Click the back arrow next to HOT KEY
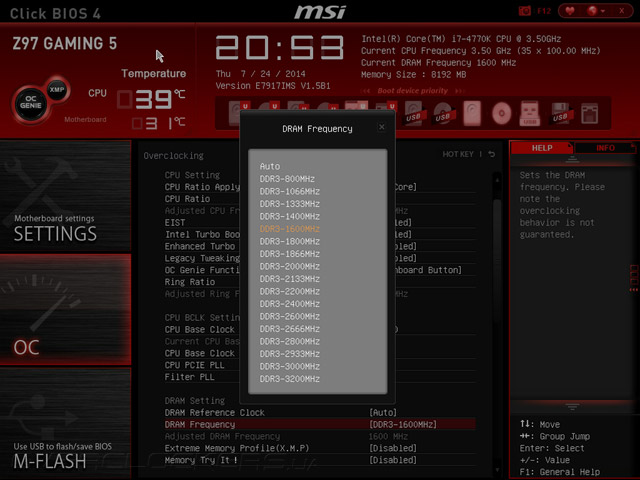 click(x=491, y=154)
